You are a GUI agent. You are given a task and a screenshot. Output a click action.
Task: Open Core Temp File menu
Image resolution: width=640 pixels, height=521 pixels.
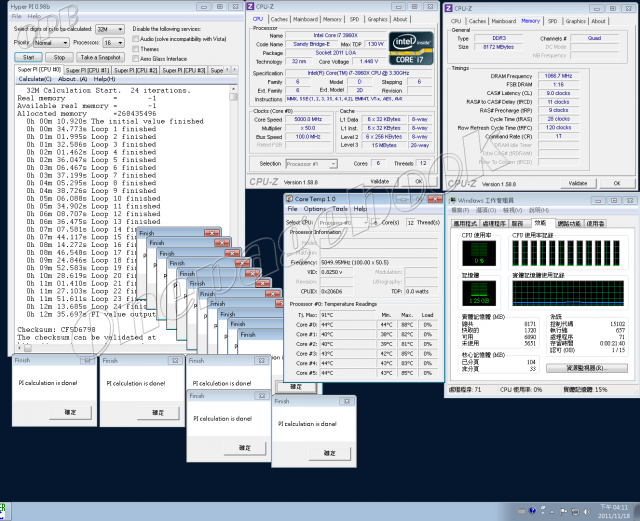coord(292,209)
